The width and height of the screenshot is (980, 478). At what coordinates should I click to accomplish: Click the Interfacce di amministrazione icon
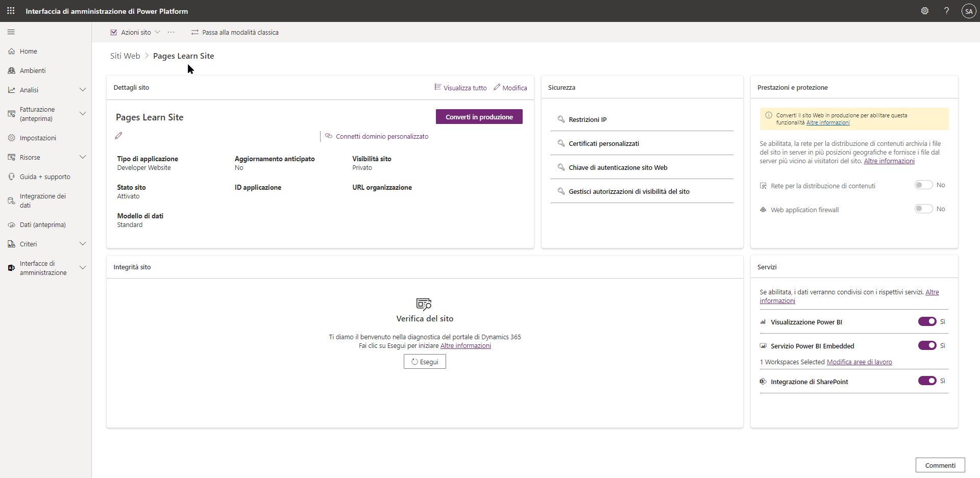(x=12, y=268)
